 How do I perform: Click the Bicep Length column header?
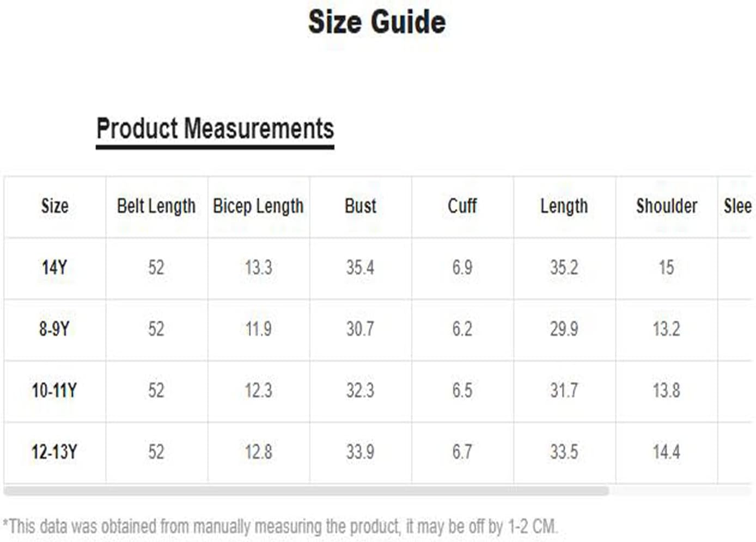click(258, 206)
